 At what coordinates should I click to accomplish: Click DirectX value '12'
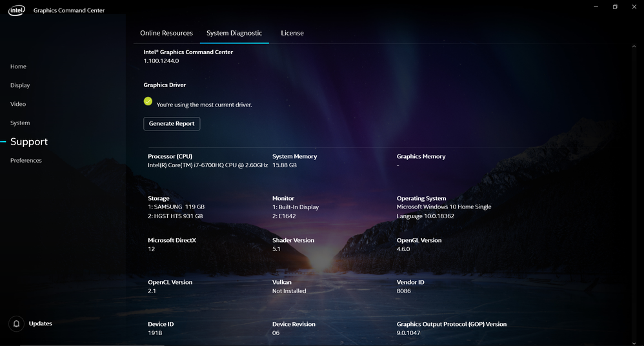pyautogui.click(x=152, y=249)
